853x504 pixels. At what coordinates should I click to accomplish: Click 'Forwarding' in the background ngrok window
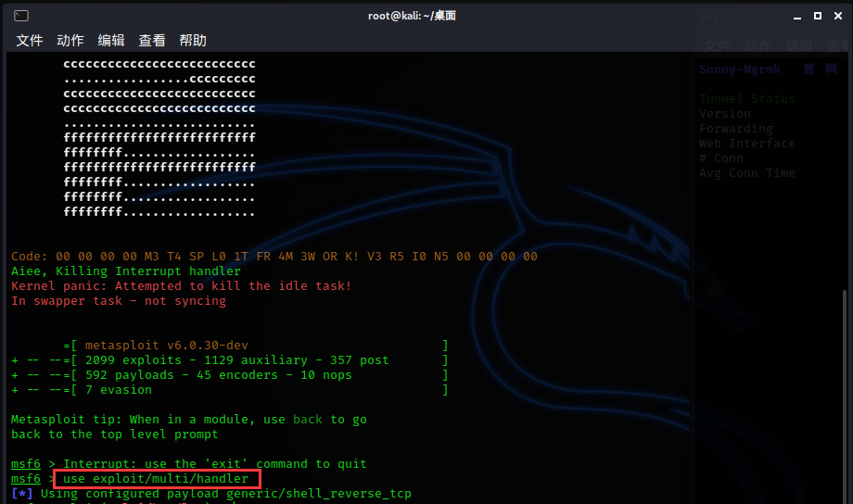(735, 128)
